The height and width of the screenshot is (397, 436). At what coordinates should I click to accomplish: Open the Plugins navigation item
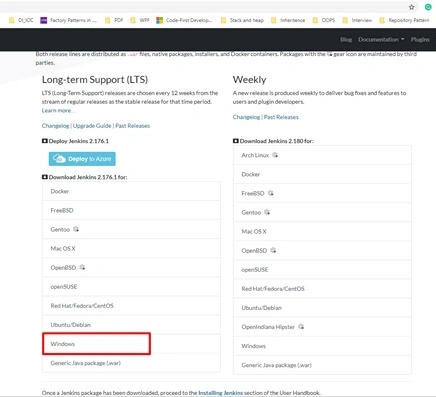click(x=420, y=39)
